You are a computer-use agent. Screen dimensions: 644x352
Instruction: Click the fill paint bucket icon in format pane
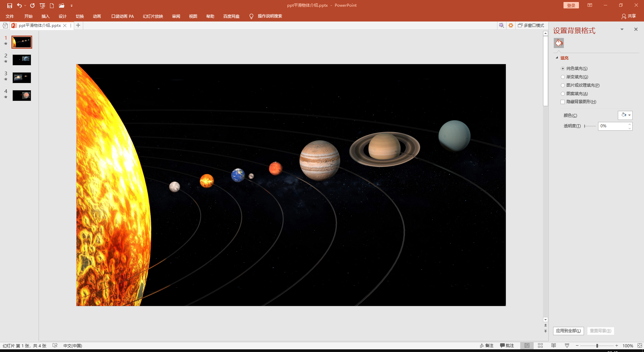coord(559,43)
